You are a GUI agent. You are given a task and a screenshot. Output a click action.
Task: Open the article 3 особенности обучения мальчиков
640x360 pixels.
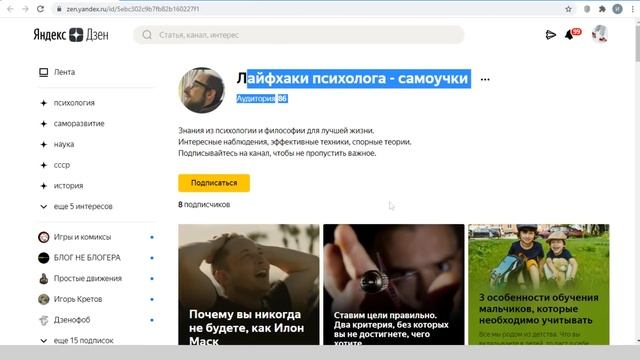point(539,284)
